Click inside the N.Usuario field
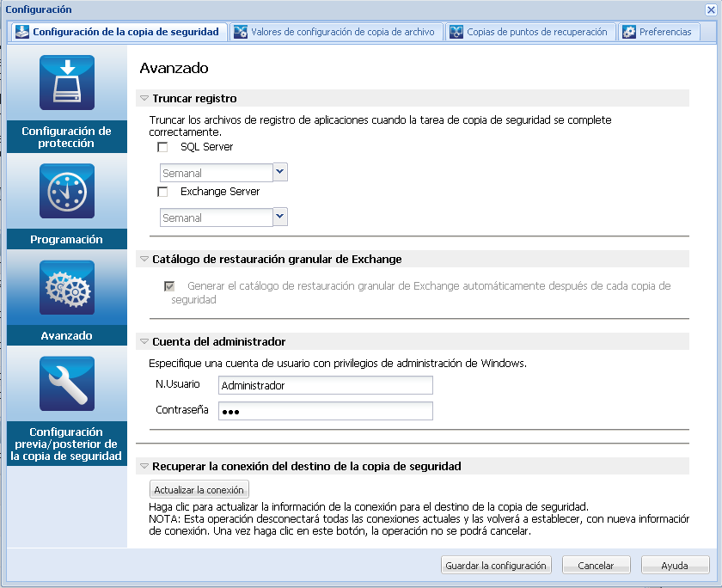Image resolution: width=722 pixels, height=588 pixels. [x=325, y=385]
